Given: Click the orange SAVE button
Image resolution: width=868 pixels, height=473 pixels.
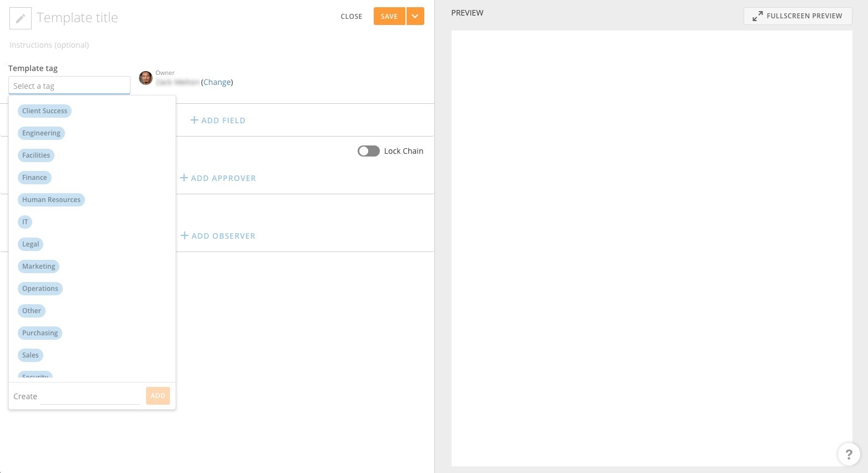Looking at the screenshot, I should (389, 16).
